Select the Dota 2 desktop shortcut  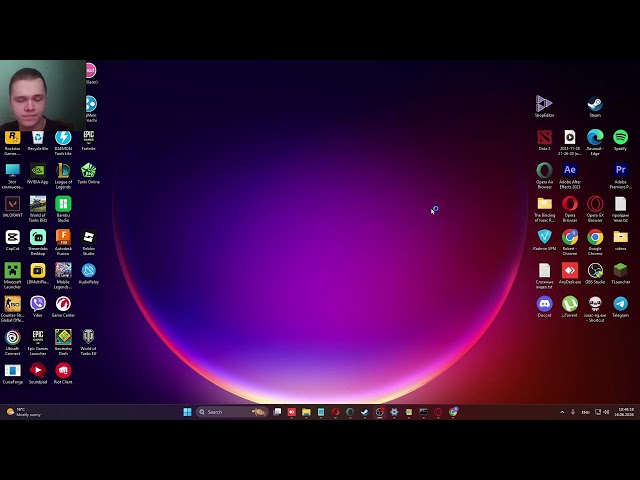click(544, 141)
